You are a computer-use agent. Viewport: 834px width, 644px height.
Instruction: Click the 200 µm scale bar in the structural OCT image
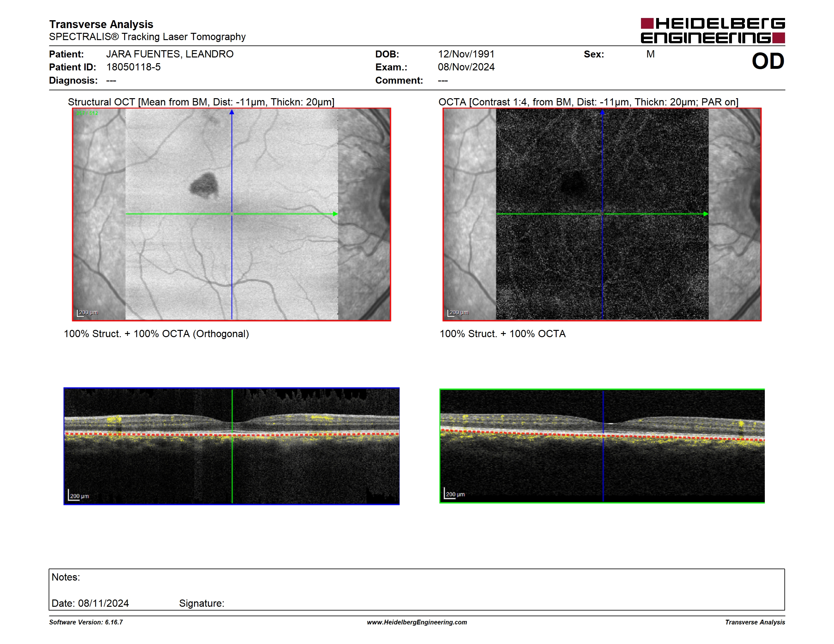[x=87, y=313]
